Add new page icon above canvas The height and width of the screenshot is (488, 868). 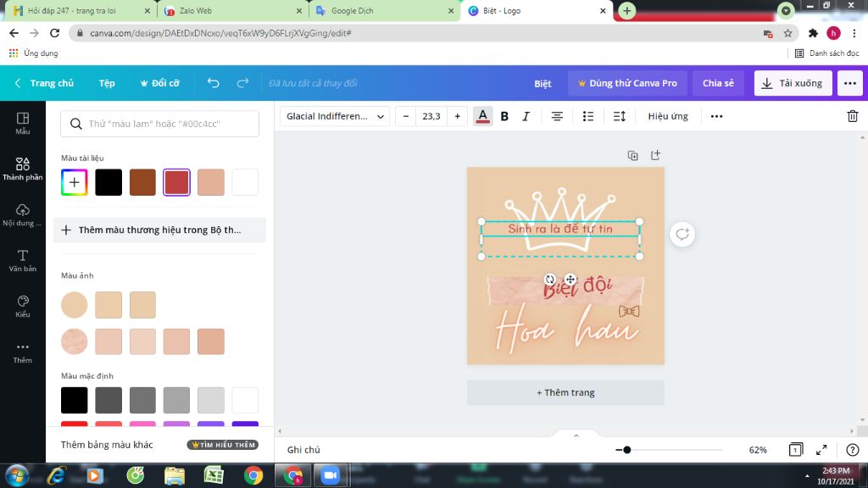coord(655,156)
